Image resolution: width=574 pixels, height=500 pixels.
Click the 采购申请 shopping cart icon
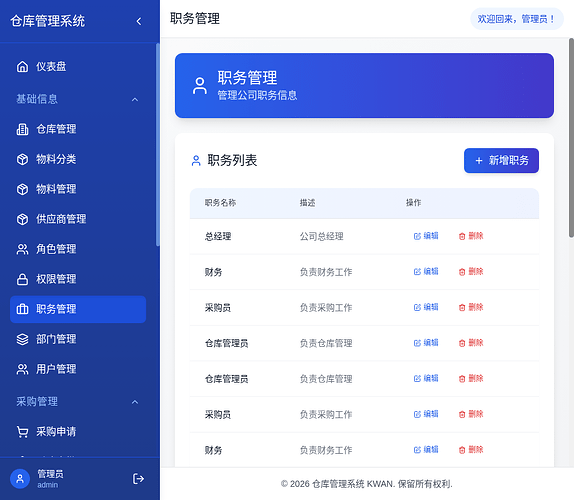22,432
